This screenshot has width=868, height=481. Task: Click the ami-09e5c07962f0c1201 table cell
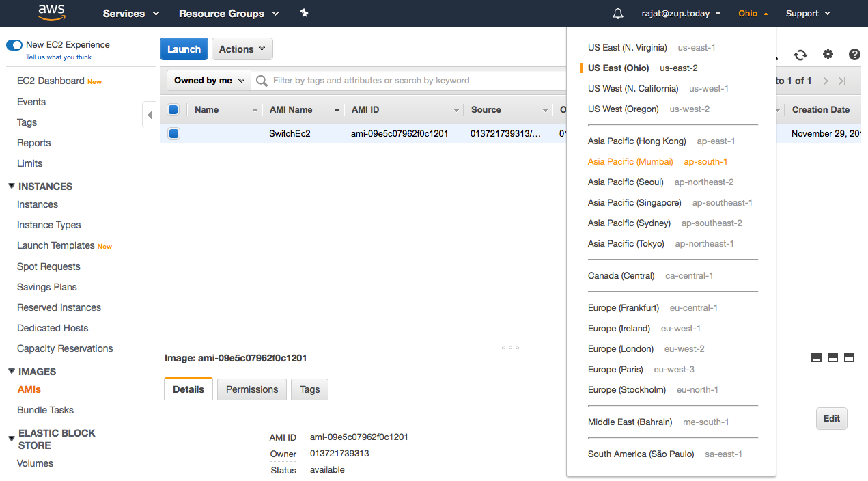(400, 133)
